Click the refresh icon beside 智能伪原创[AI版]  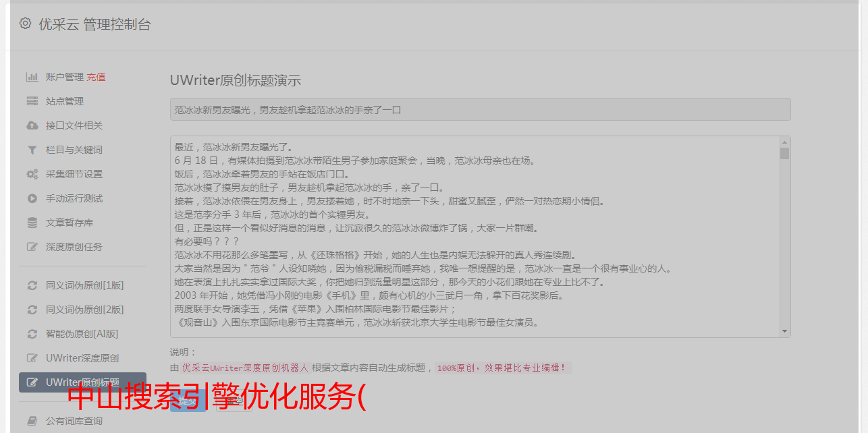point(32,334)
